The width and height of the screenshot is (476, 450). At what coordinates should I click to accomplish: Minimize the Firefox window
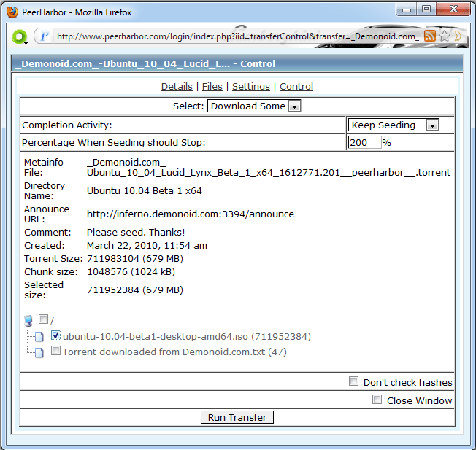point(406,9)
